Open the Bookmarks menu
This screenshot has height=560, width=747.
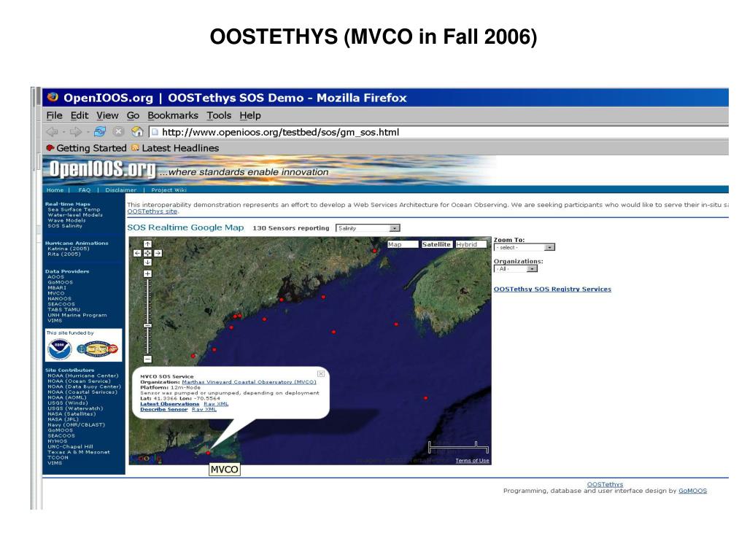click(x=173, y=115)
